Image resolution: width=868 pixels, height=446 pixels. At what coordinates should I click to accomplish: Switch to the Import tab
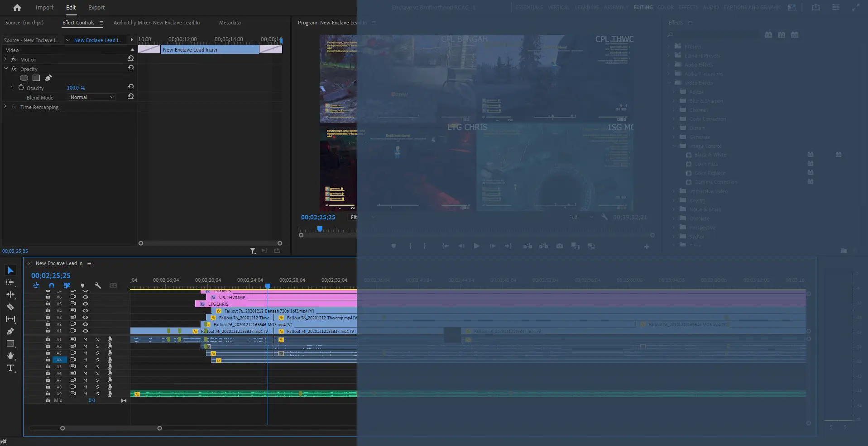(x=44, y=7)
